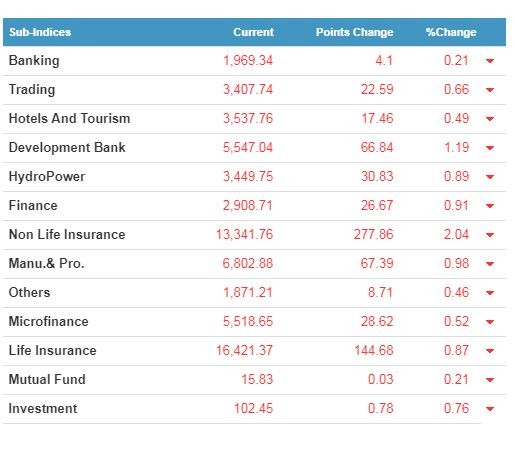Click the red arrow in Investment row

[490, 409]
